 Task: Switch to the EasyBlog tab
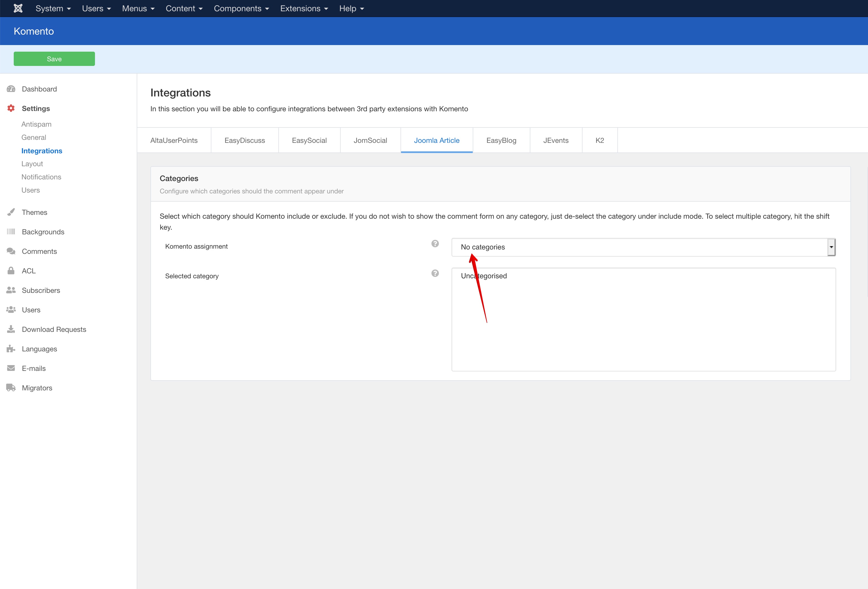[501, 140]
